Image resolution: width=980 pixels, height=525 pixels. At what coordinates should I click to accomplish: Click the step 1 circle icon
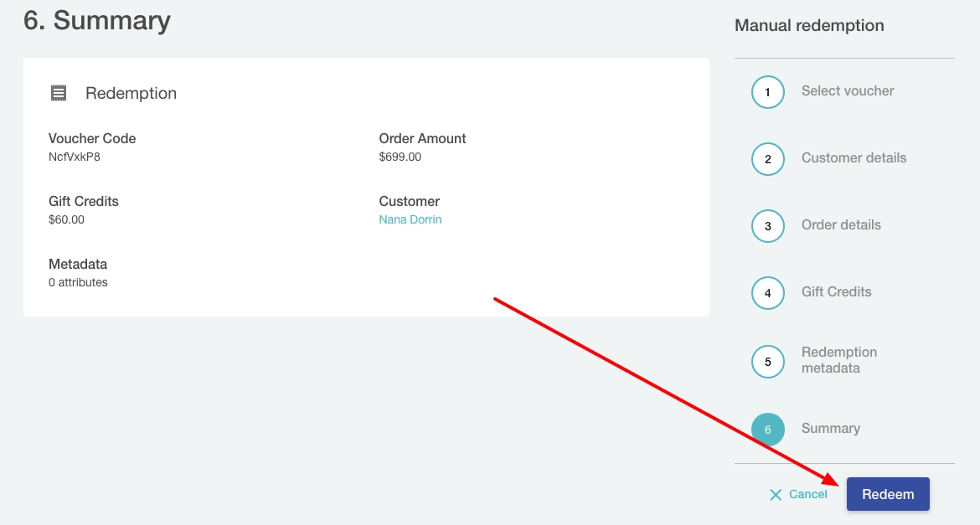pyautogui.click(x=767, y=92)
